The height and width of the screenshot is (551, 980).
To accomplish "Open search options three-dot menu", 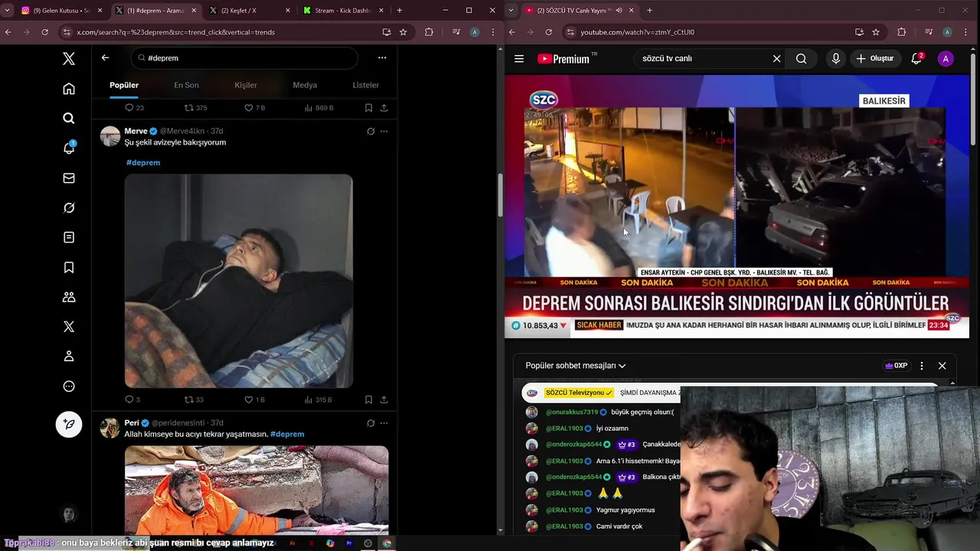I will pos(382,58).
